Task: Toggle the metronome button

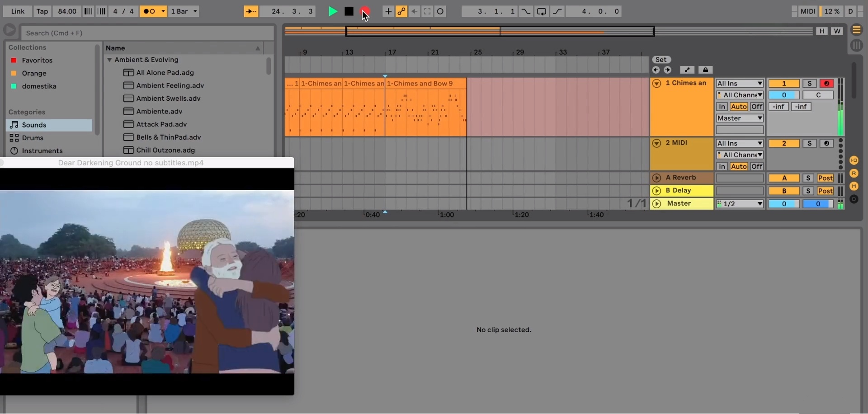Action: [150, 11]
